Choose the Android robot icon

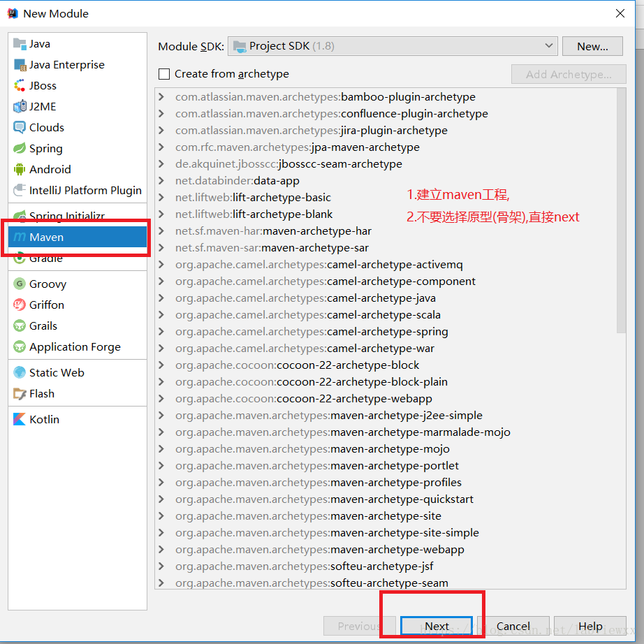(20, 169)
